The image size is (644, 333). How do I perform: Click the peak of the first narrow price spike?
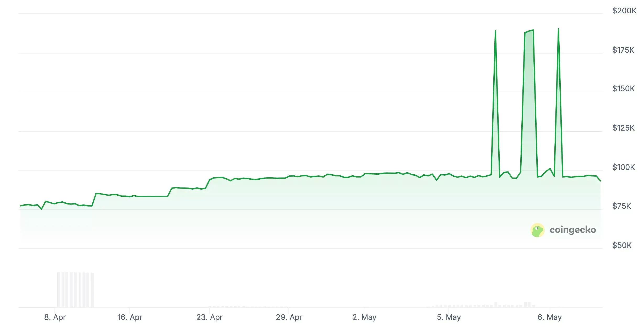coord(495,31)
